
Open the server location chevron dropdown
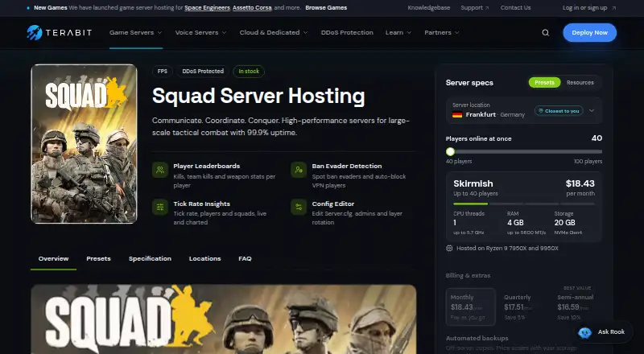tap(592, 110)
